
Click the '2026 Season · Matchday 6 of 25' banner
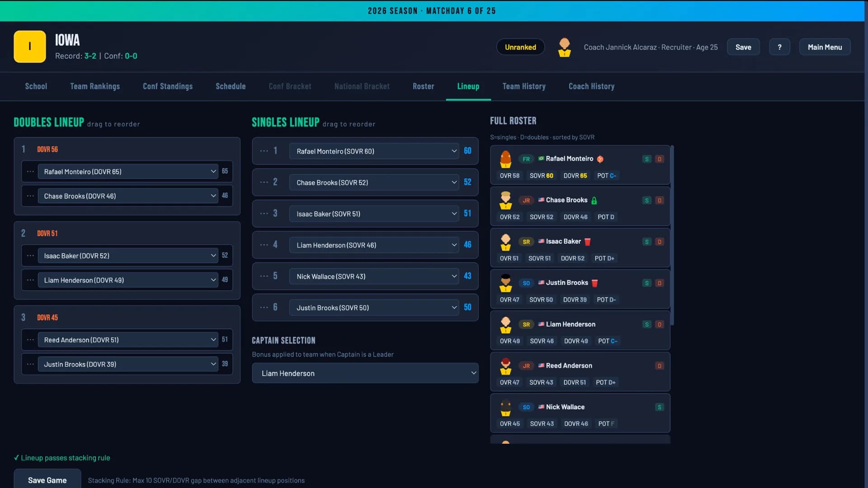pos(432,11)
